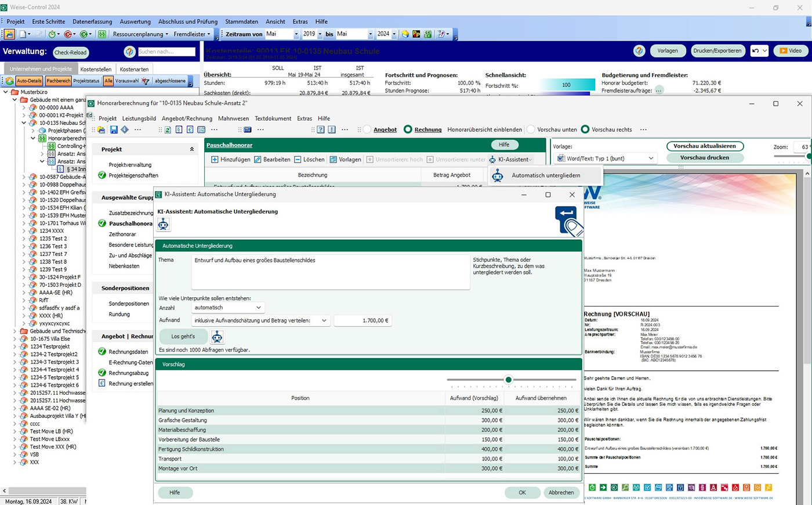Click the Vorschlag slider handle
Screen dimensions: 812x505
pos(509,380)
